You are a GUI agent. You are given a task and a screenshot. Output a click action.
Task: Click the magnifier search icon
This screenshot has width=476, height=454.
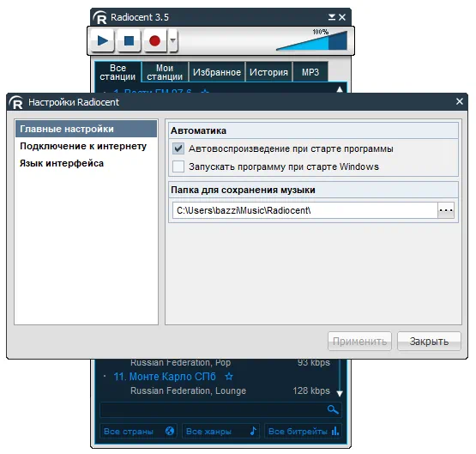pyautogui.click(x=333, y=409)
